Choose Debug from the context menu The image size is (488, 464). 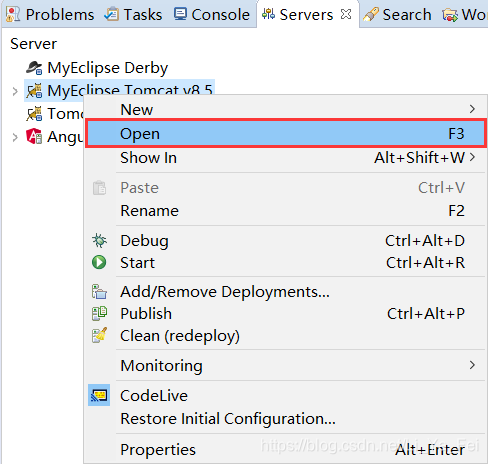285,240
